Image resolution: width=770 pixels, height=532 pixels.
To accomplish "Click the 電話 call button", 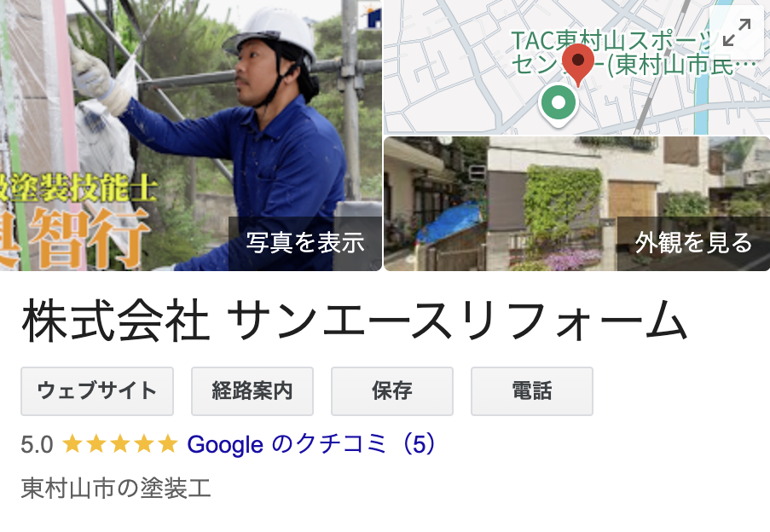I will coord(532,391).
